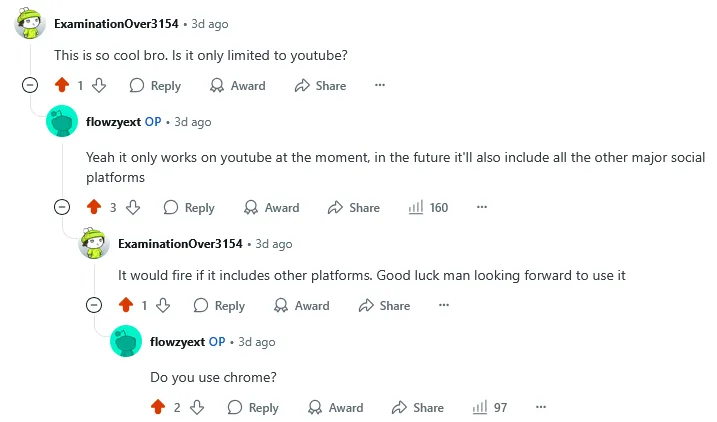The width and height of the screenshot is (717, 422).
Task: Open flowzyext profile from the first reply
Action: click(x=113, y=122)
